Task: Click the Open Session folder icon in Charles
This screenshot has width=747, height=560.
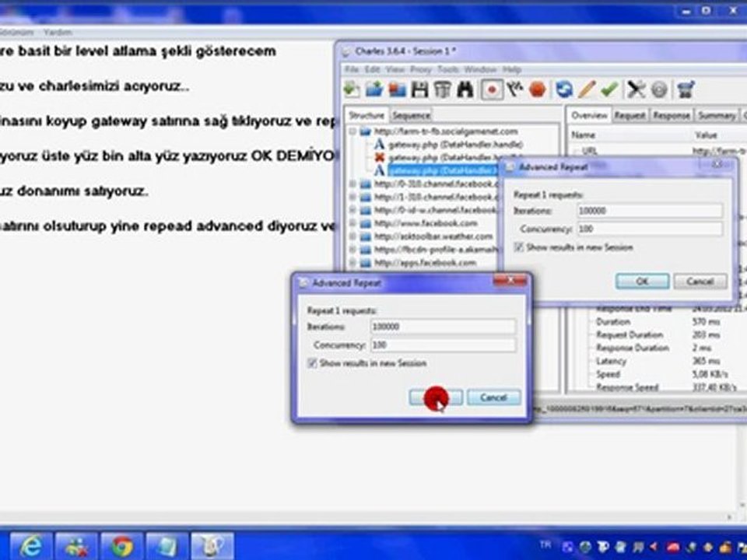Action: [375, 89]
